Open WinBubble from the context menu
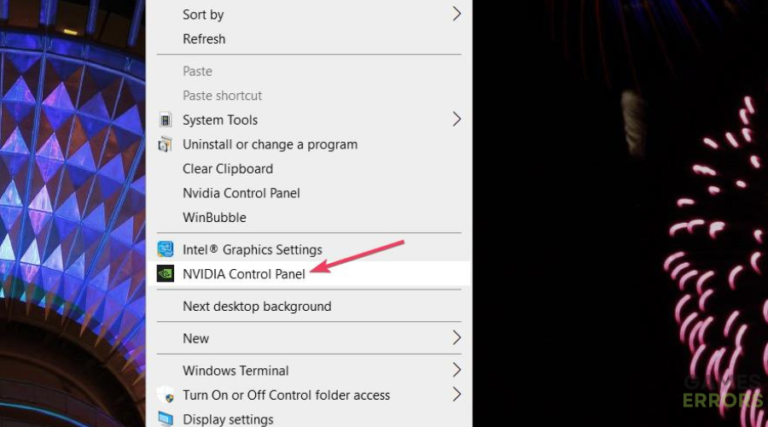Image resolution: width=768 pixels, height=427 pixels. pos(214,217)
